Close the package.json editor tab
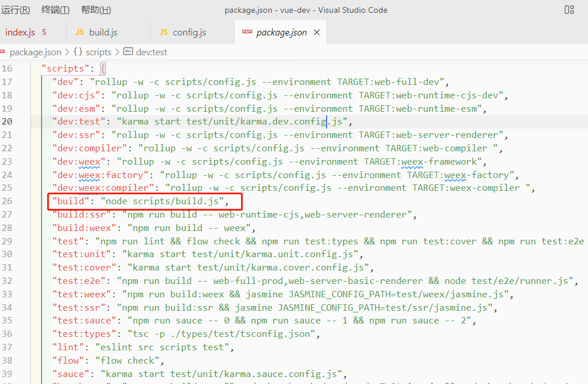 click(x=317, y=33)
